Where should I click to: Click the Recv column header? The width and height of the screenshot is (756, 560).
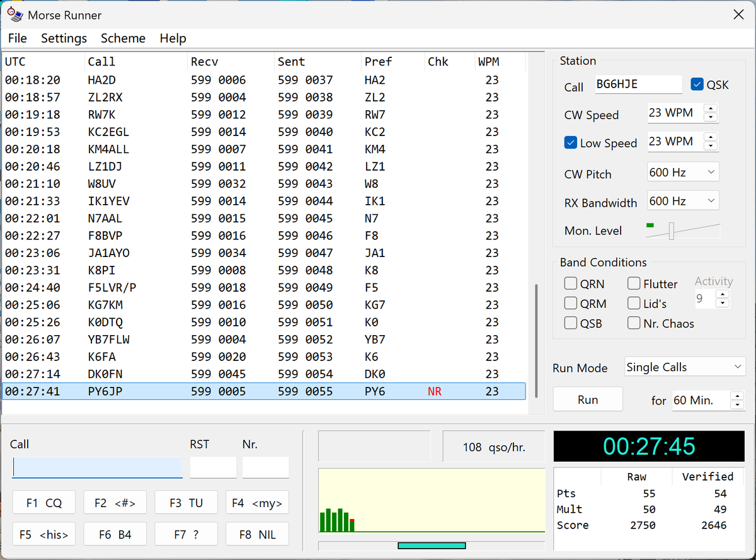tap(231, 62)
